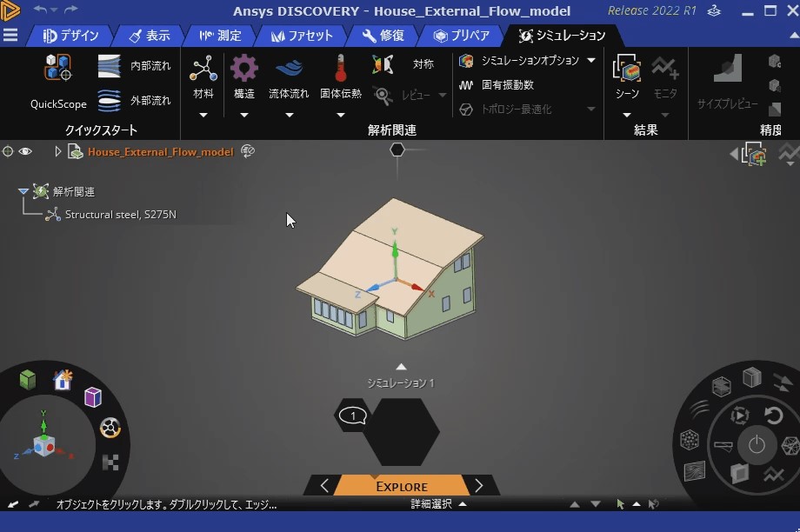Click the Redo arrow in title bar
This screenshot has height=532, width=800.
click(x=71, y=10)
